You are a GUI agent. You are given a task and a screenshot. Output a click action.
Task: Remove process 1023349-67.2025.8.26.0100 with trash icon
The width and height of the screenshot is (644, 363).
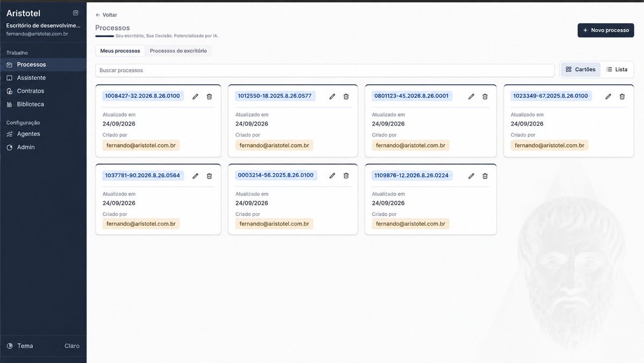622,96
